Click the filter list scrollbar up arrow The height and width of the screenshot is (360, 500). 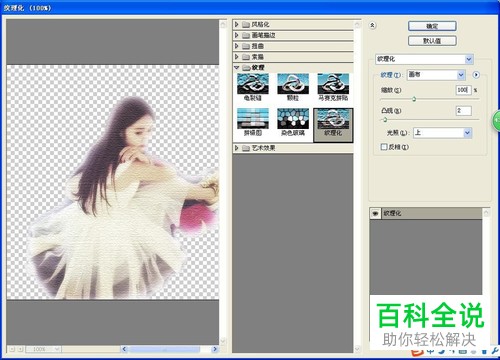357,24
